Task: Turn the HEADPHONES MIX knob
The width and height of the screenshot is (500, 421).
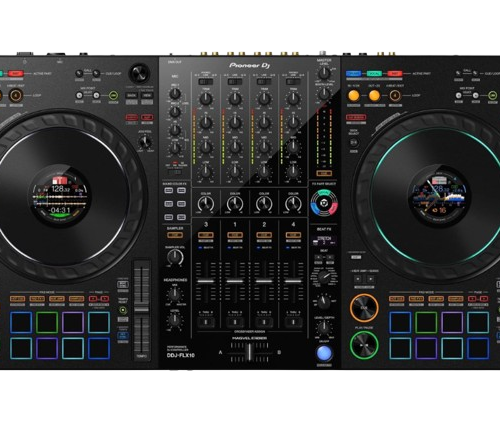Action: tap(175, 295)
